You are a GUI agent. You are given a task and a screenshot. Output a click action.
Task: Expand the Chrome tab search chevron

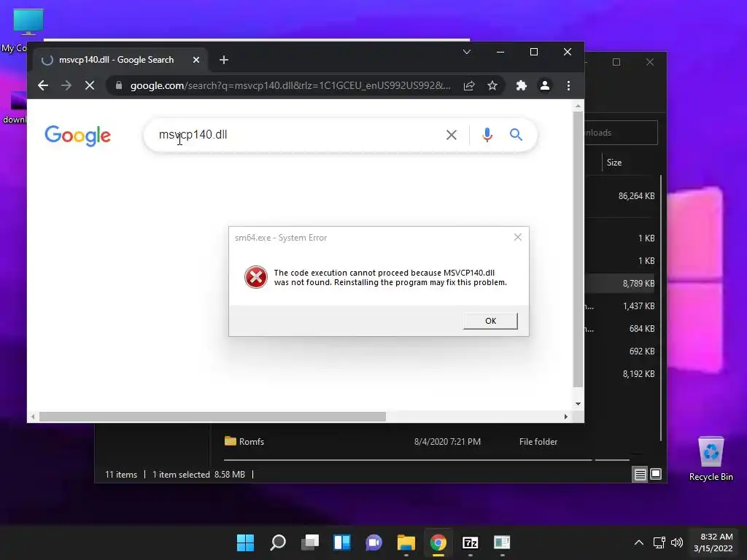[x=467, y=52]
